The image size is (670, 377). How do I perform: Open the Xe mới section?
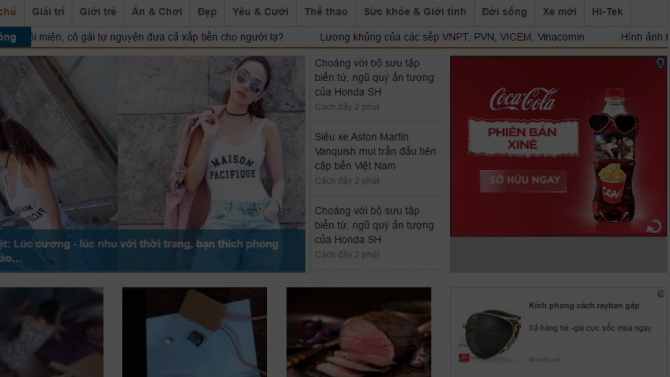pos(559,12)
